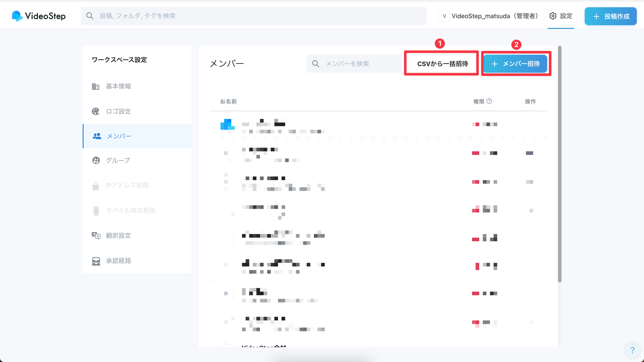The image size is (644, 362).
Task: Click the translation settings icon
Action: pyautogui.click(x=96, y=235)
